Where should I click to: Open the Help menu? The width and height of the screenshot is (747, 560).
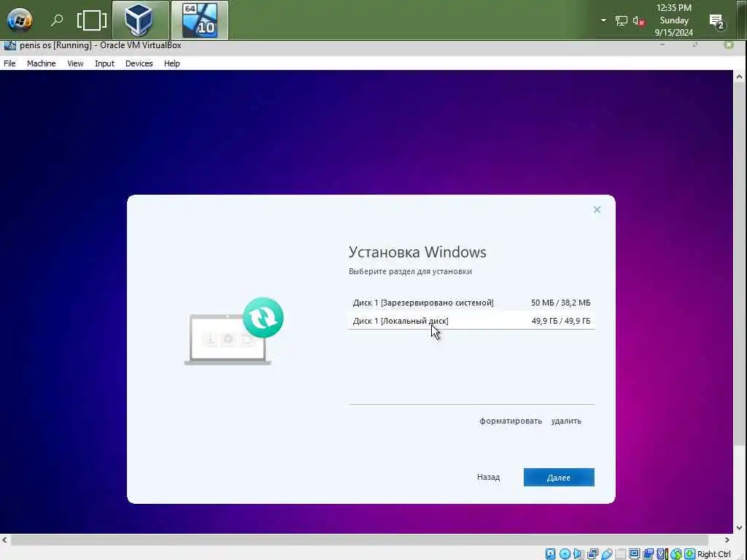click(x=171, y=63)
